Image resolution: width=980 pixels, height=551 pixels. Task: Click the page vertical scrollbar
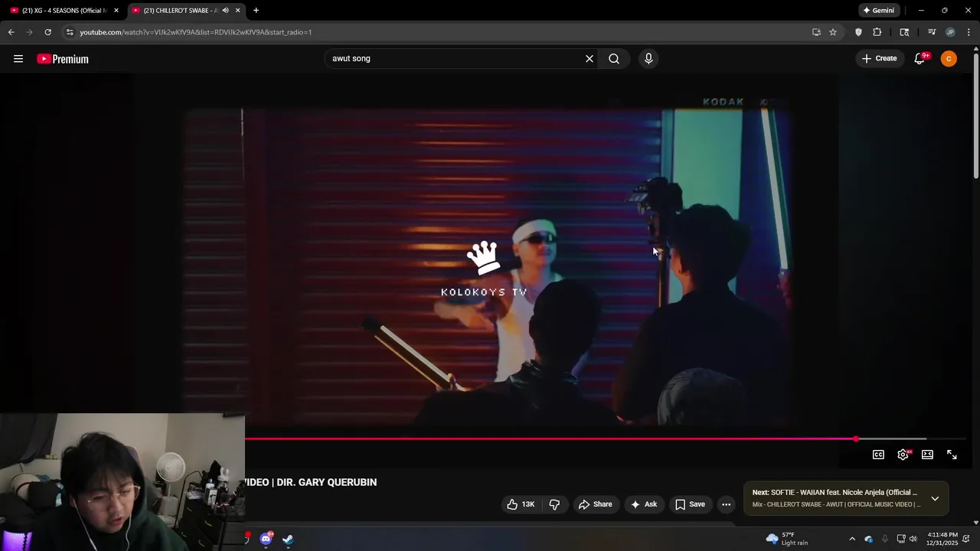(x=976, y=115)
